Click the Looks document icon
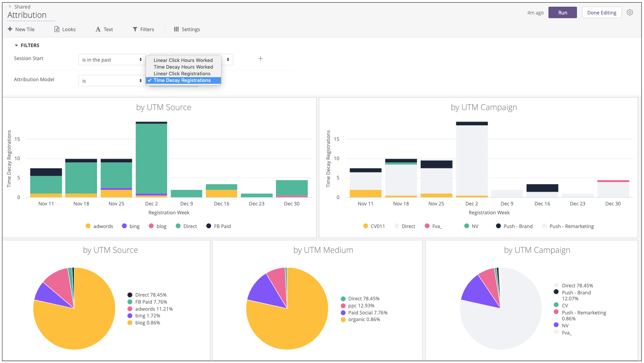Image resolution: width=644 pixels, height=363 pixels. (x=57, y=29)
